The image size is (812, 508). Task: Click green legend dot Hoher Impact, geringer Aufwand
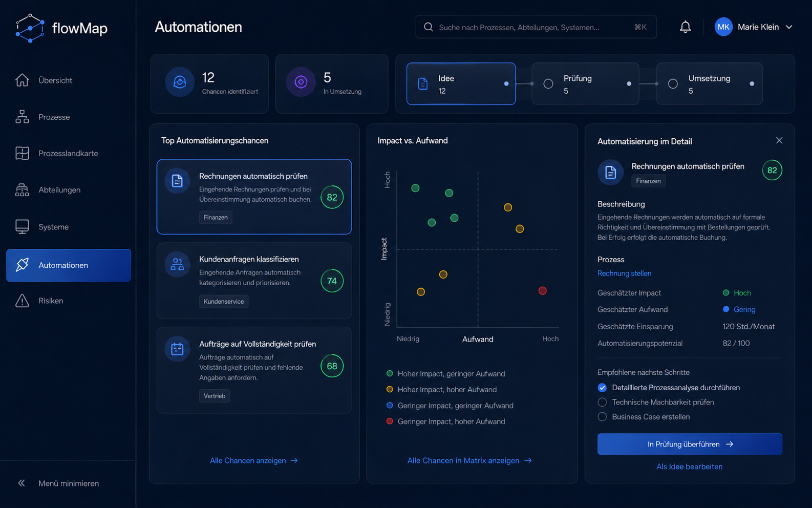tap(390, 374)
